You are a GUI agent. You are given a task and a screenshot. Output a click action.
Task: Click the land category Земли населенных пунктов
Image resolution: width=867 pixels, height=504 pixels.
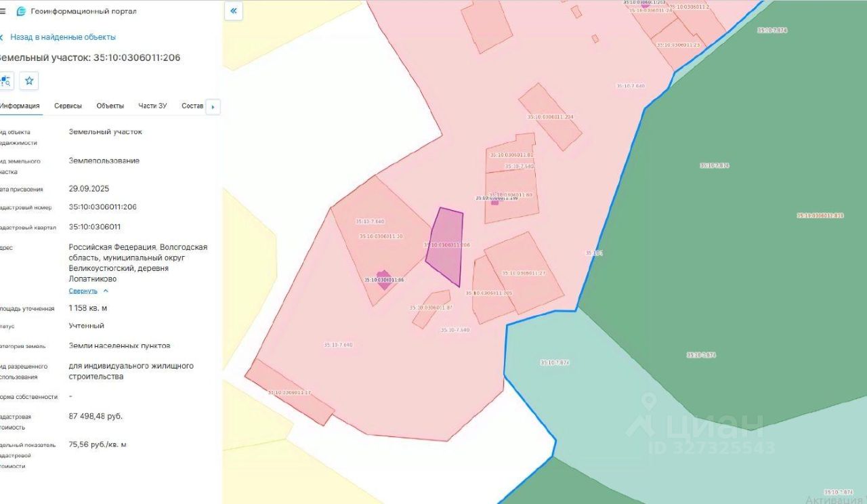[x=120, y=345]
